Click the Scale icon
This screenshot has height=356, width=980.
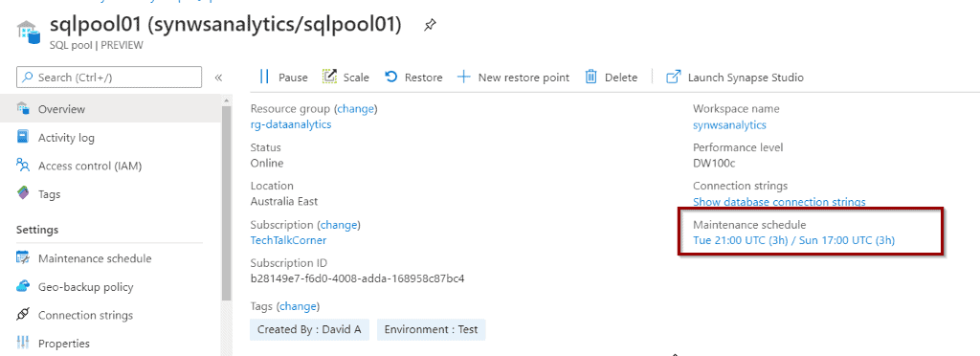[x=329, y=77]
